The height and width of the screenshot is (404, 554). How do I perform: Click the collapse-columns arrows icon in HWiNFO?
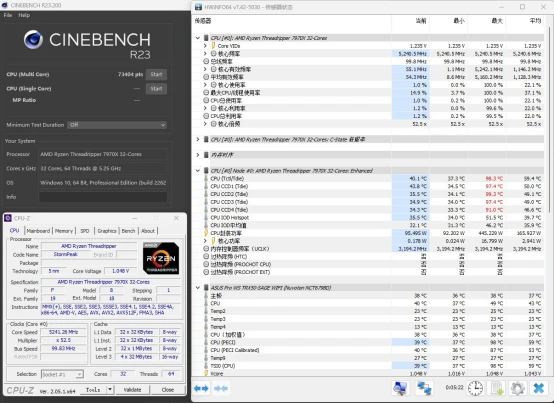point(221,388)
